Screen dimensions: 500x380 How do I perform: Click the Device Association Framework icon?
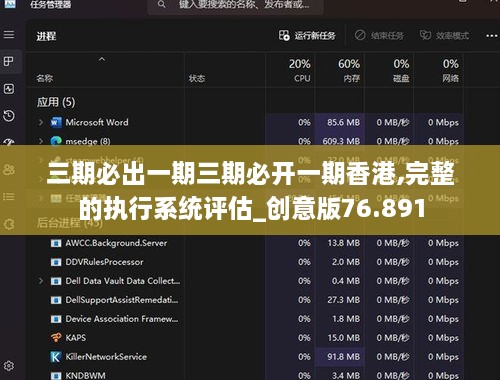point(56,319)
